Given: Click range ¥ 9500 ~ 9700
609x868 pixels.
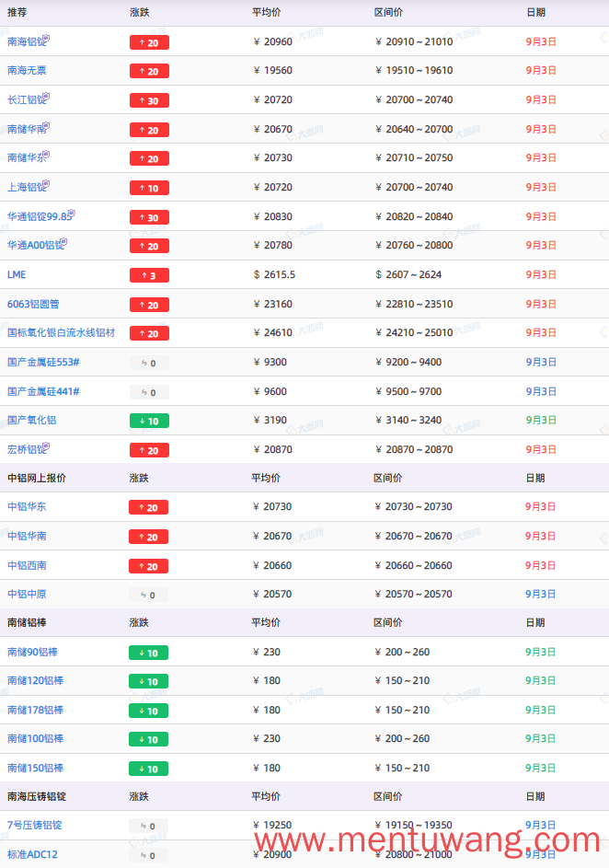Looking at the screenshot, I should (408, 391).
